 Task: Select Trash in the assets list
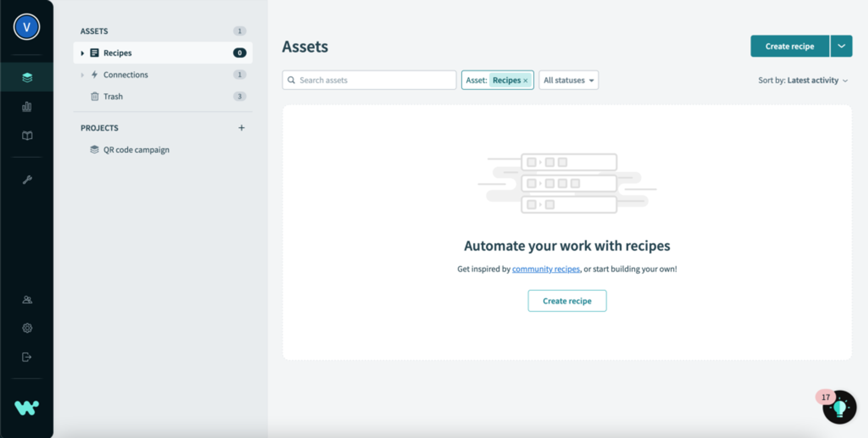(x=163, y=96)
